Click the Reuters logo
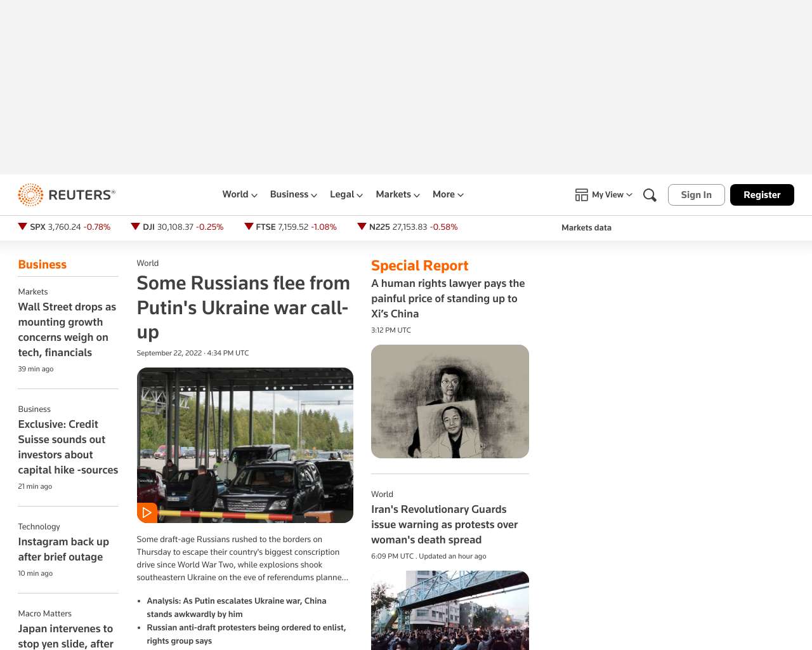 67,195
